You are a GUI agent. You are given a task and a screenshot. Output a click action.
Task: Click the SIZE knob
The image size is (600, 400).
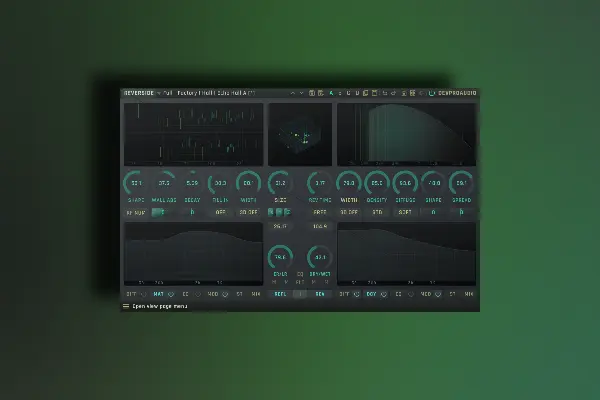tap(280, 183)
